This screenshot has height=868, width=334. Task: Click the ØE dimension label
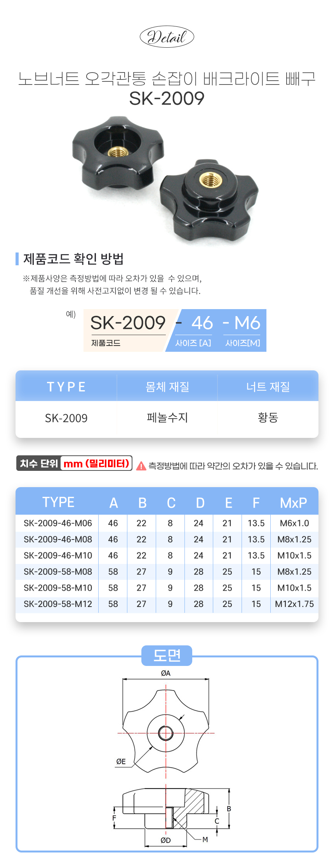pos(121,761)
